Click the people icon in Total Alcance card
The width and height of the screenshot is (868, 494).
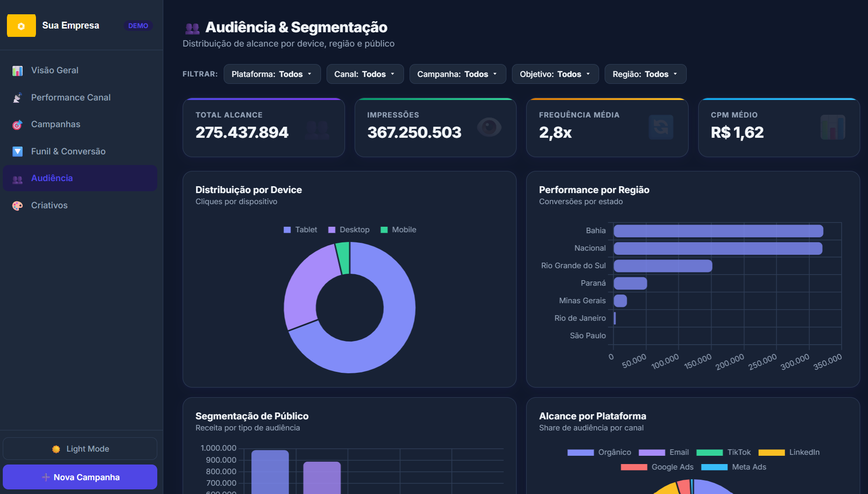[317, 130]
